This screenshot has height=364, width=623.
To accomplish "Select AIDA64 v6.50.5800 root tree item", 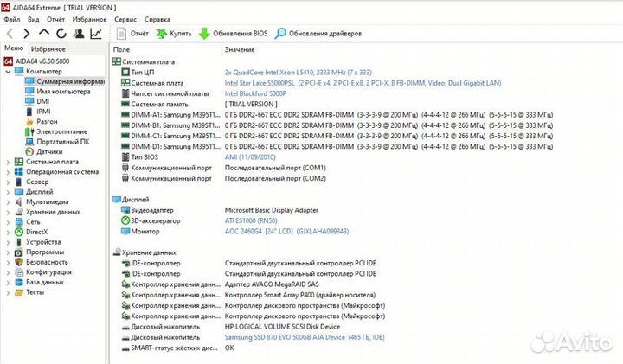I will point(36,61).
